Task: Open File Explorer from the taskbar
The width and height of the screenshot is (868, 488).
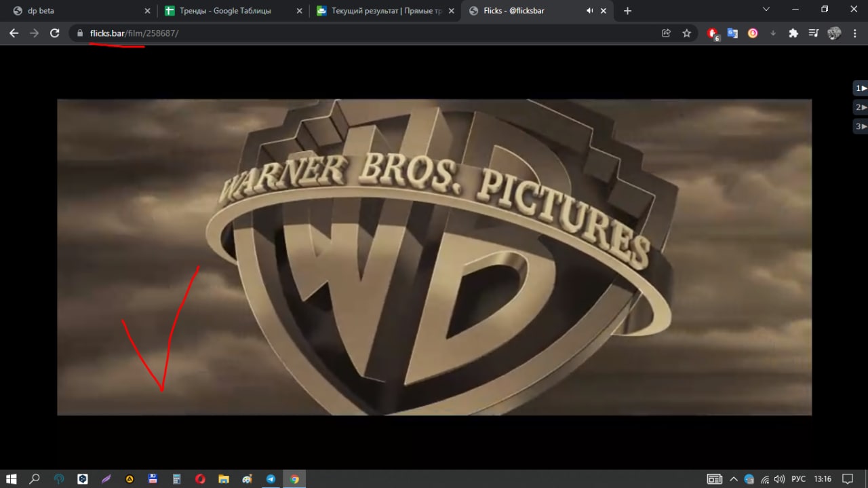Action: tap(224, 478)
